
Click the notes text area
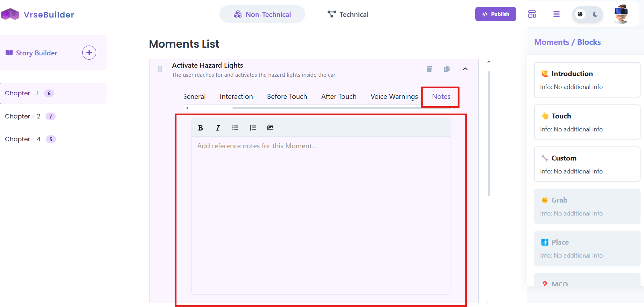(x=321, y=215)
